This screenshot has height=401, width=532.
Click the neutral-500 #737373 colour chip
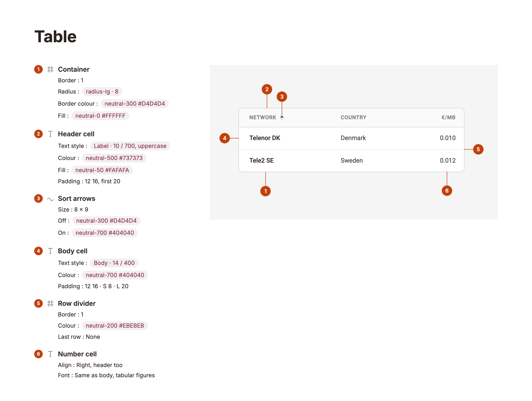tap(114, 158)
